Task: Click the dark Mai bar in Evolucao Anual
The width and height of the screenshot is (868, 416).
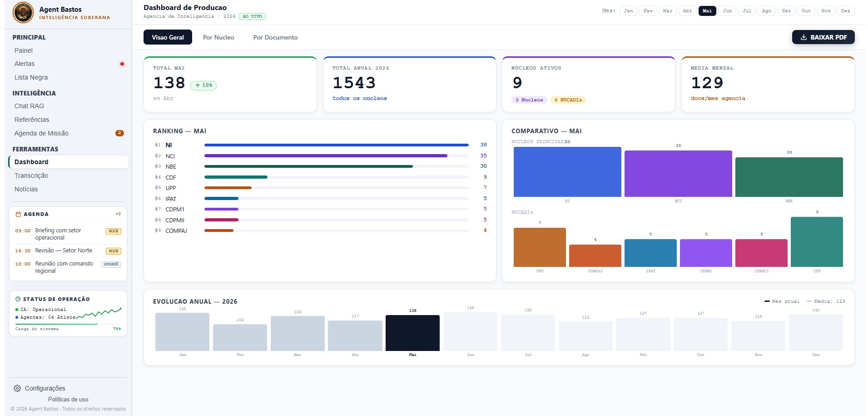Action: 412,333
